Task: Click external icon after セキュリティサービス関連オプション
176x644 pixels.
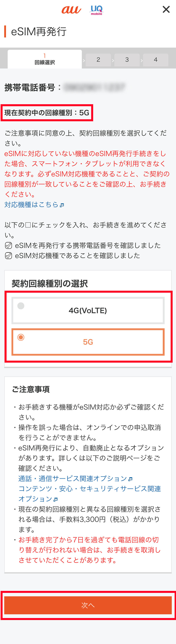Action: (56, 500)
